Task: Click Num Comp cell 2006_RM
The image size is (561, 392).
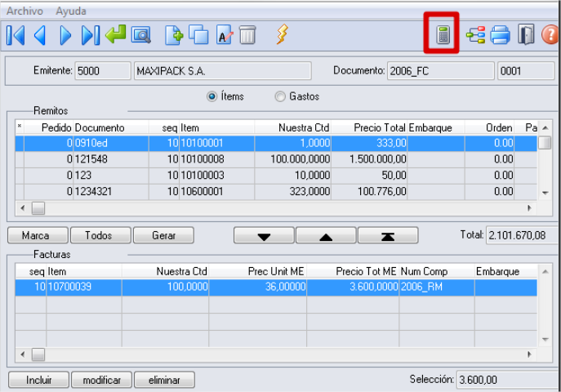Action: click(437, 287)
